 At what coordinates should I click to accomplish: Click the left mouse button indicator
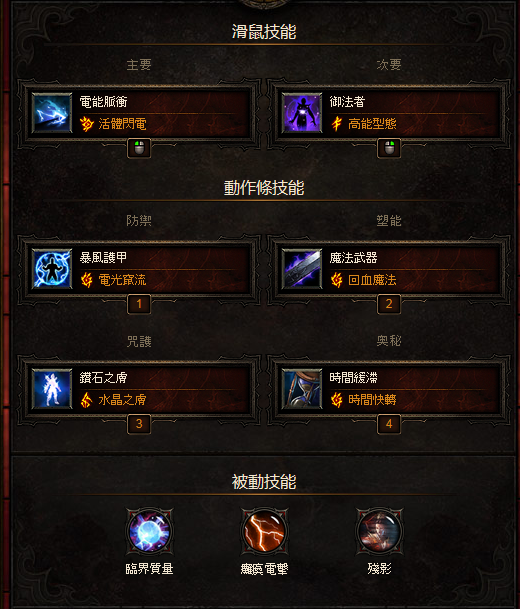(x=139, y=148)
